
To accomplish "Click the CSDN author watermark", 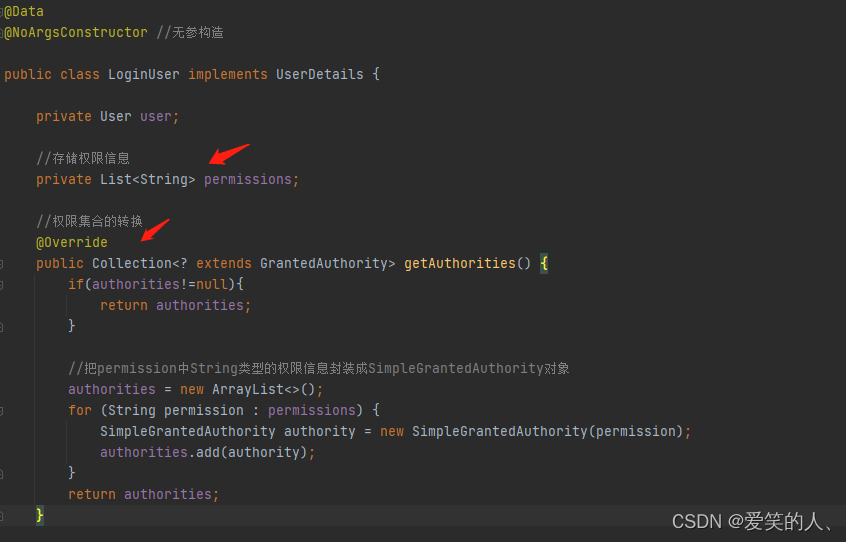I will (x=754, y=521).
